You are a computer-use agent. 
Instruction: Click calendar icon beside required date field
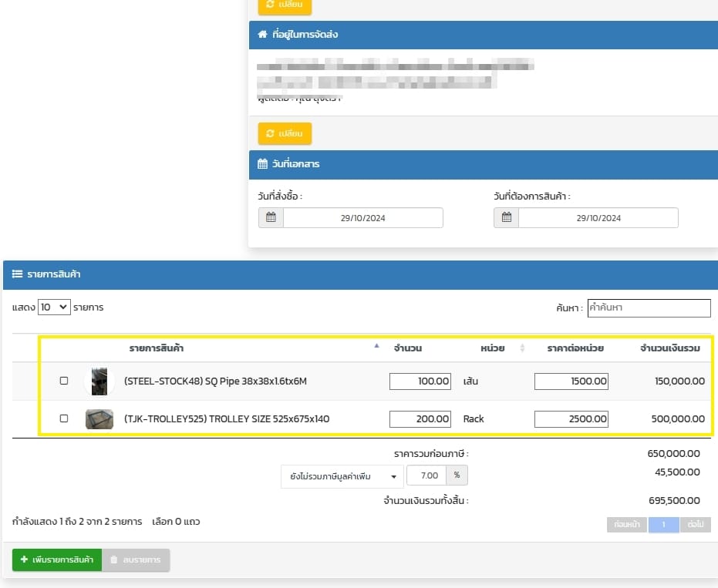click(506, 218)
